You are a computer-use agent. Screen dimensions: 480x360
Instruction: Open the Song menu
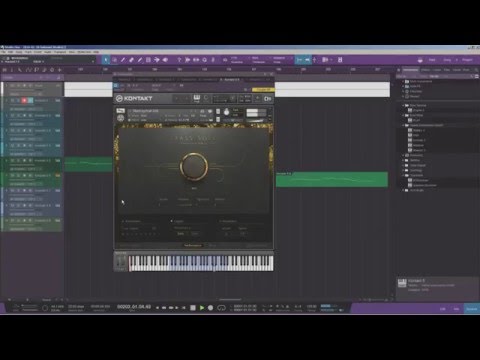[x=19, y=52]
